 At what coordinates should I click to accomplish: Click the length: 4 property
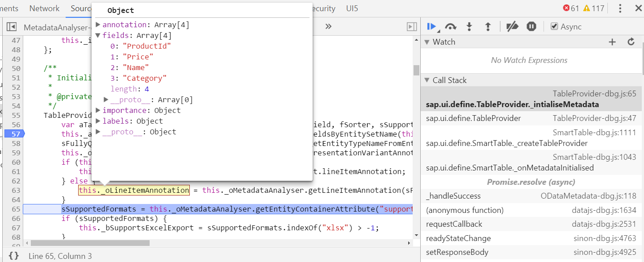pyautogui.click(x=130, y=89)
